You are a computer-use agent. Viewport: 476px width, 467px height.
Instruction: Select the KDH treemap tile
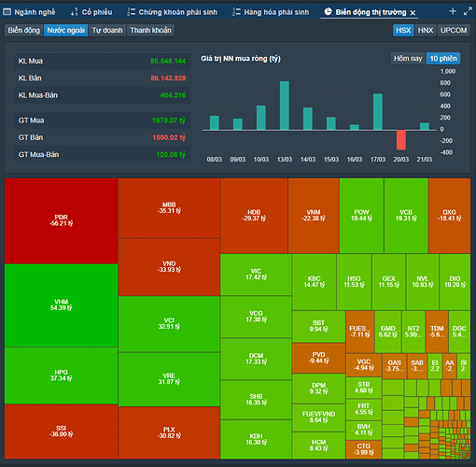tap(256, 439)
